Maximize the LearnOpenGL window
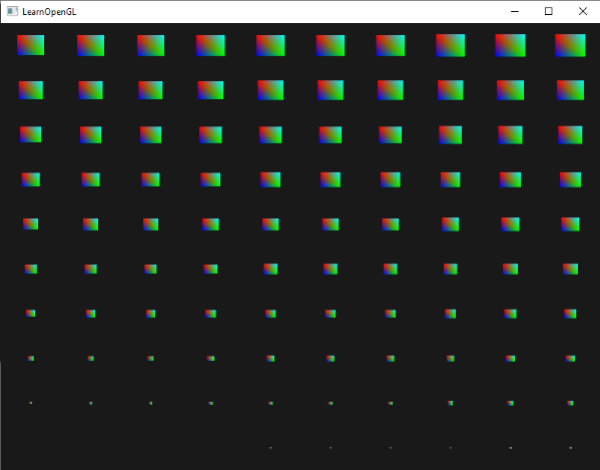The image size is (600, 470). pos(548,11)
